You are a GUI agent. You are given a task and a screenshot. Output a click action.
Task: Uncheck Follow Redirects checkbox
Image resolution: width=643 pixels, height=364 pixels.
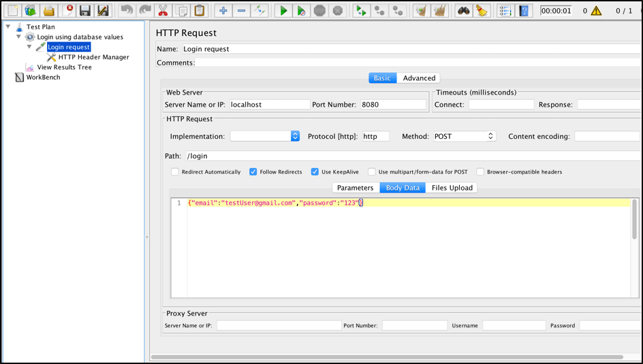click(x=253, y=172)
